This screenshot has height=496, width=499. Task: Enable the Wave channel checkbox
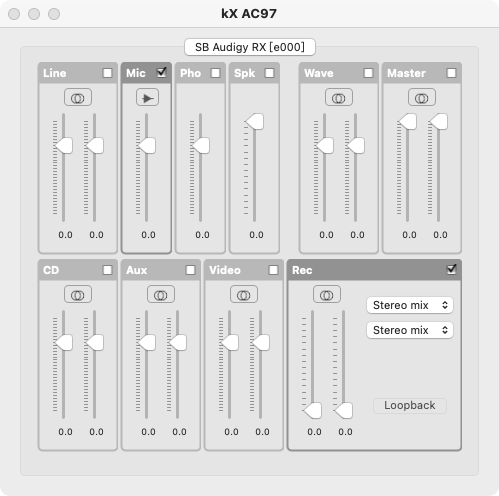[368, 73]
